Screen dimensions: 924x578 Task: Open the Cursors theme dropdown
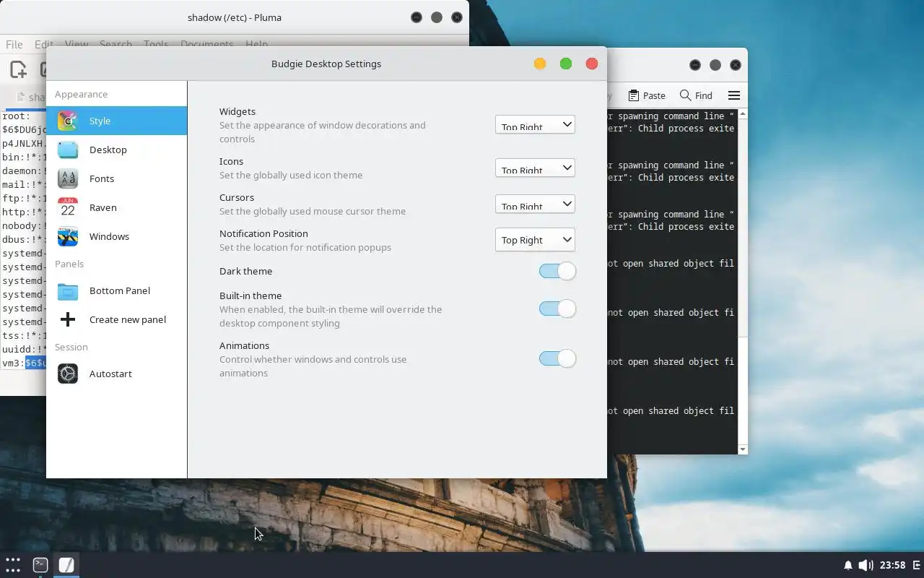click(x=535, y=204)
